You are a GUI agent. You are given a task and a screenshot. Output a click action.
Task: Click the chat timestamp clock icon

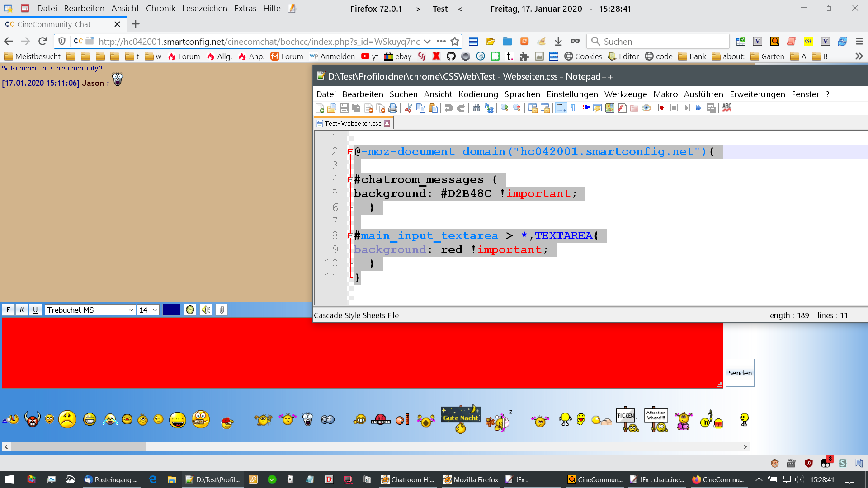(x=190, y=310)
